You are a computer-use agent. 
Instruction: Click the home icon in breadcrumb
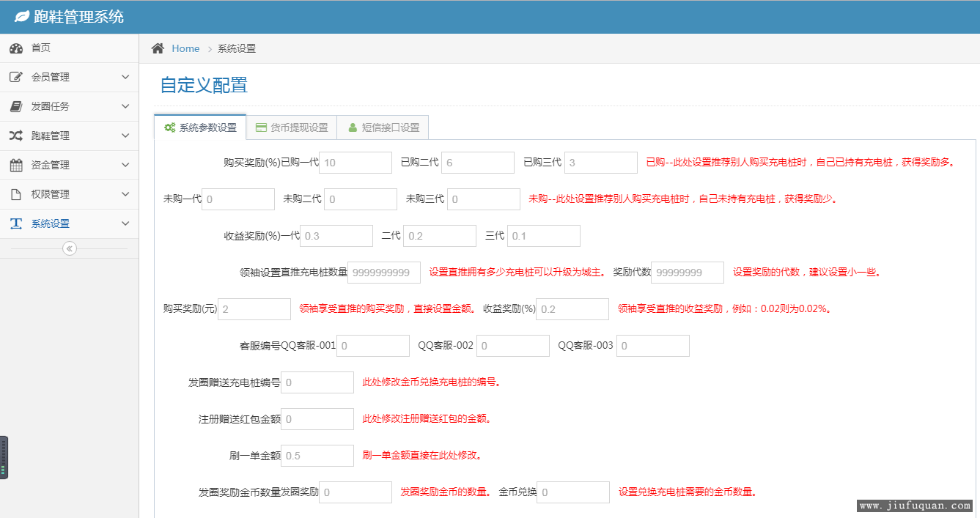click(x=158, y=48)
